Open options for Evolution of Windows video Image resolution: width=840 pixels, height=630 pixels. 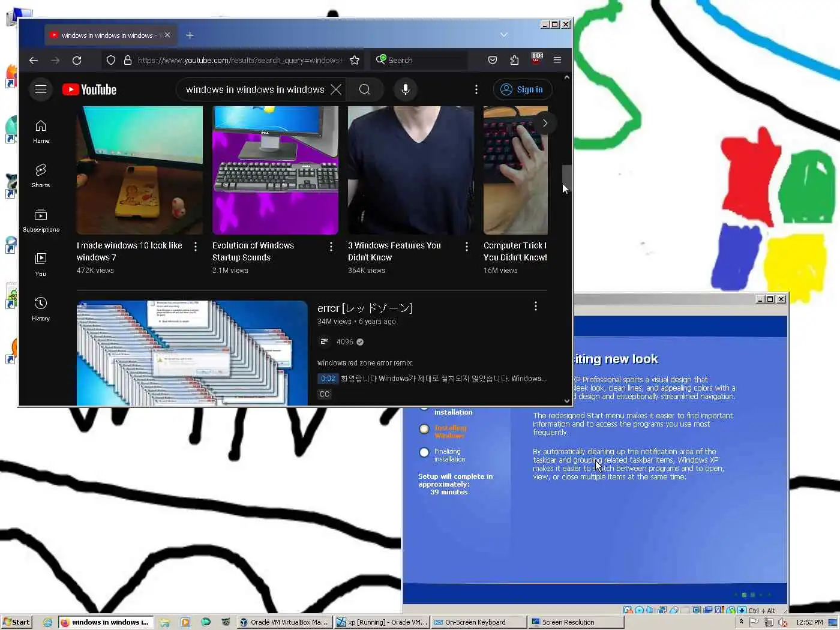[331, 247]
